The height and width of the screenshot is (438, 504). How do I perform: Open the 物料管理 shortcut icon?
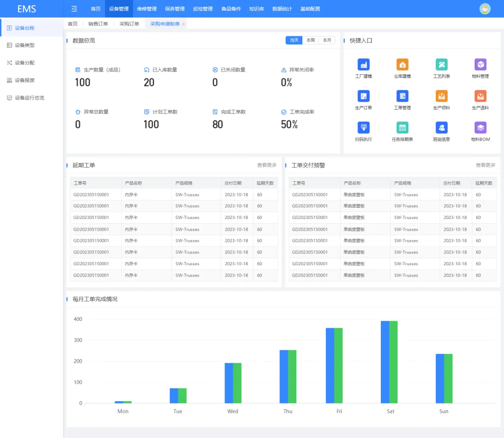point(481,64)
